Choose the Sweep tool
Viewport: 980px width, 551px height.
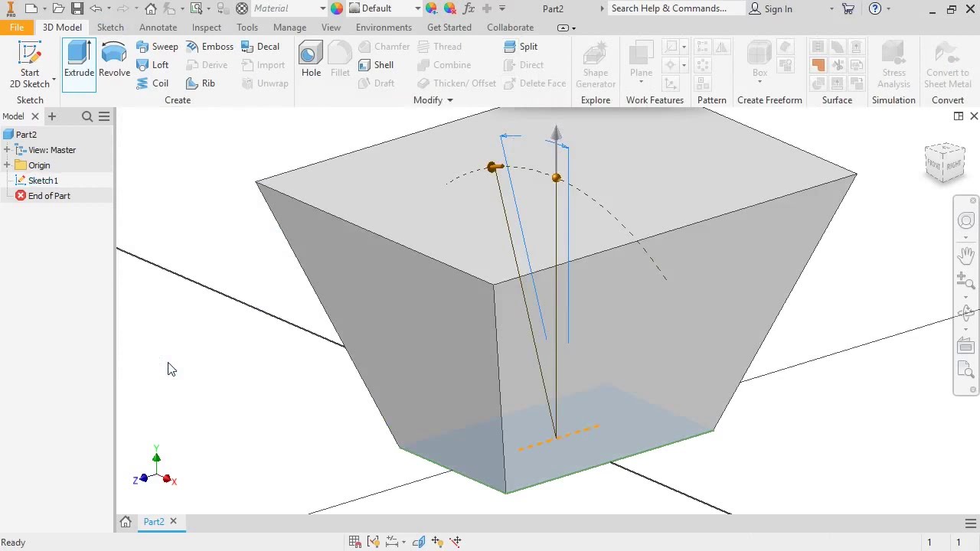click(157, 47)
